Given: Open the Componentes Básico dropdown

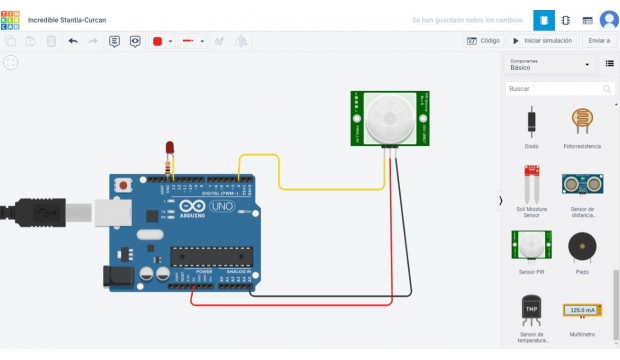Looking at the screenshot, I should coord(550,64).
